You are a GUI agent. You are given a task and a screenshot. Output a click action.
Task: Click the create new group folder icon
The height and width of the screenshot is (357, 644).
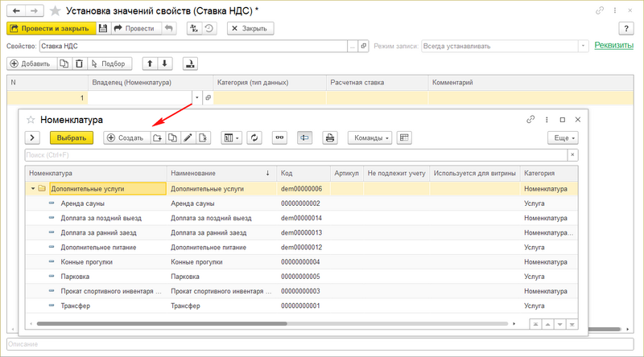(158, 138)
